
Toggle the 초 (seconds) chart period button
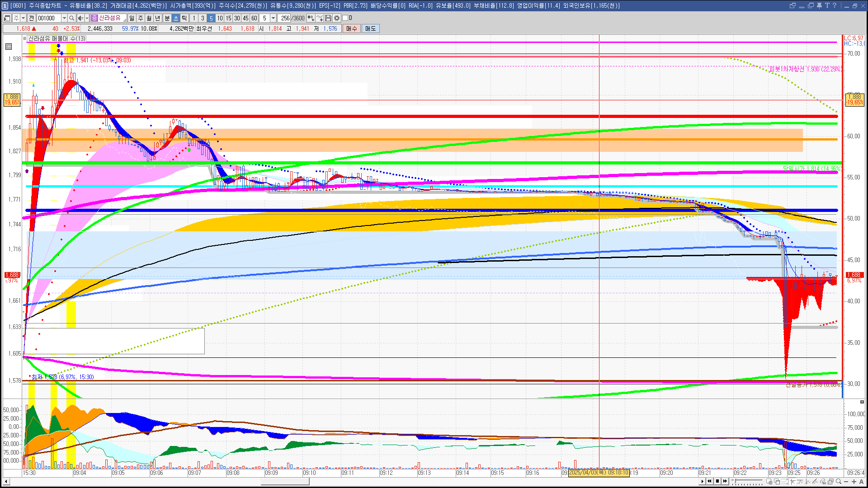tap(176, 18)
